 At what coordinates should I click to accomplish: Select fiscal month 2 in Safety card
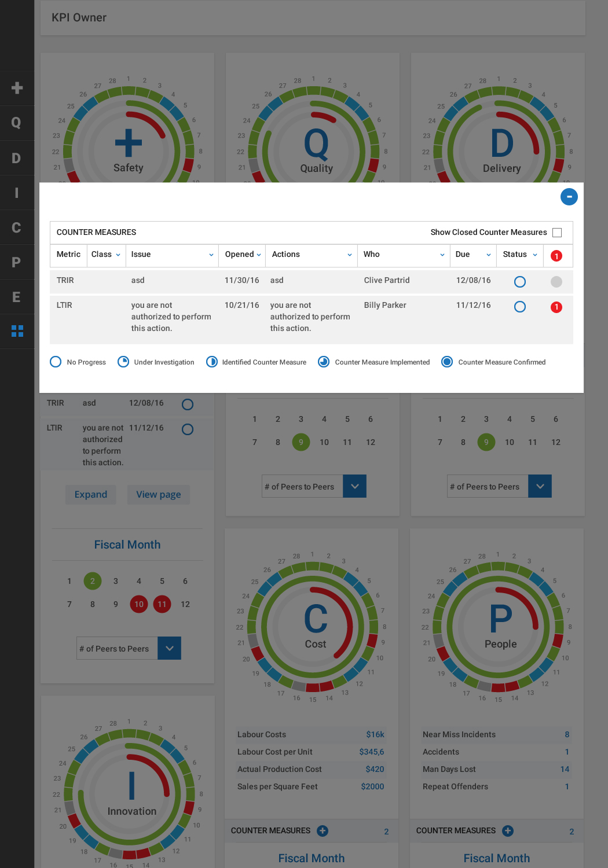click(93, 581)
